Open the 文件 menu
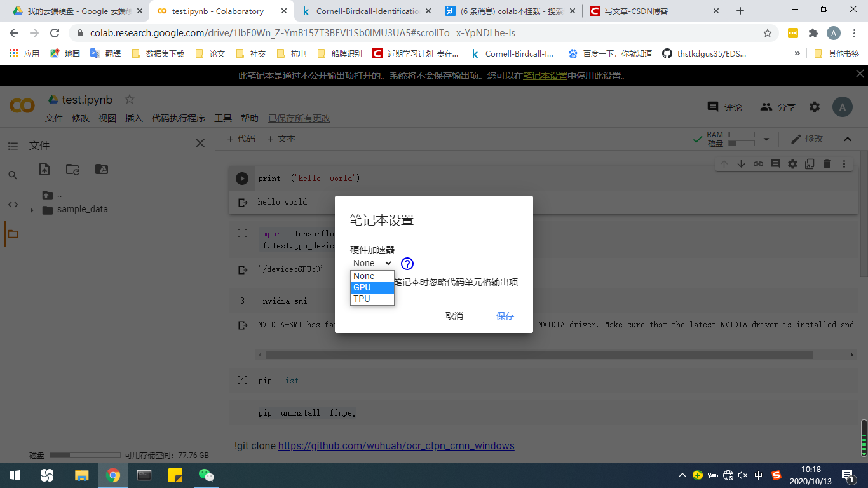 coord(54,118)
